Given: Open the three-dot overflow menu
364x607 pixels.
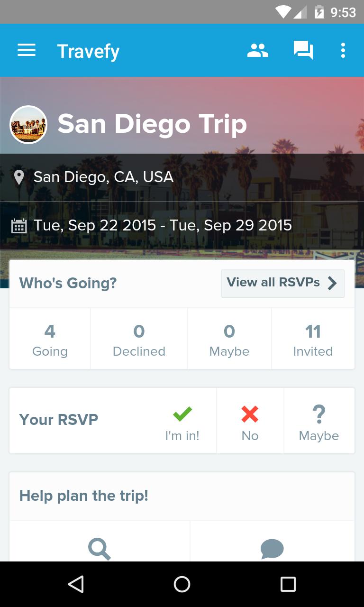Looking at the screenshot, I should (x=343, y=50).
